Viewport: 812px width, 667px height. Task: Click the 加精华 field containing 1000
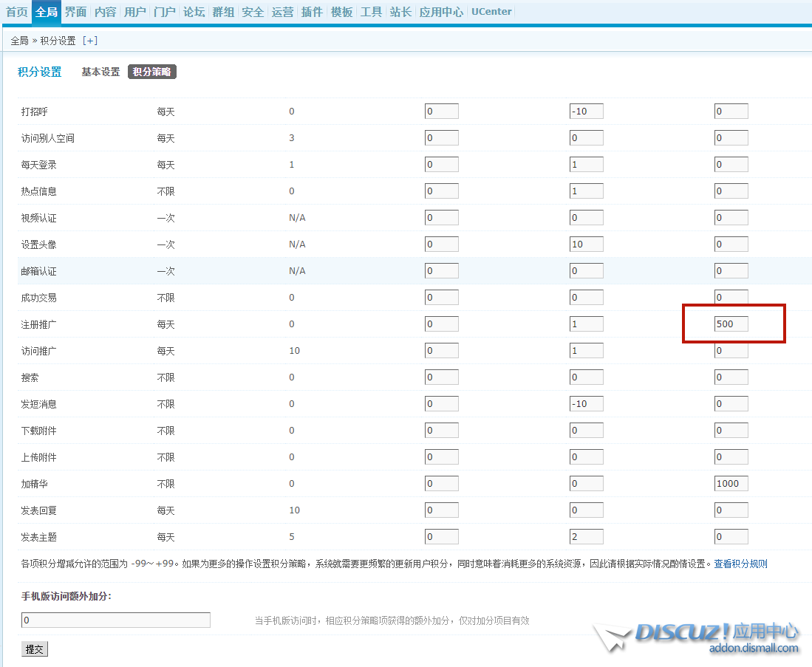731,484
